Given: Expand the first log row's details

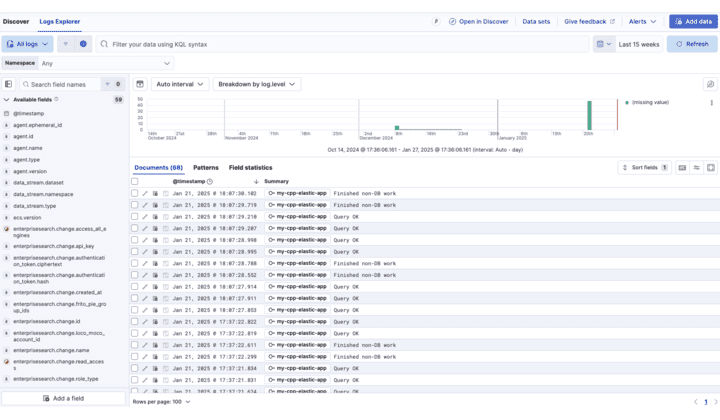Looking at the screenshot, I should pos(145,193).
